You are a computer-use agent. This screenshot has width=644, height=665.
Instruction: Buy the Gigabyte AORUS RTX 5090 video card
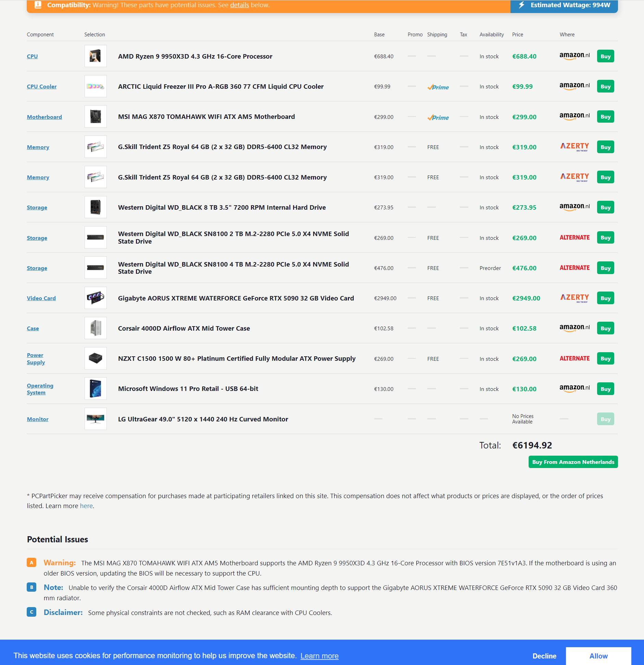click(x=605, y=298)
